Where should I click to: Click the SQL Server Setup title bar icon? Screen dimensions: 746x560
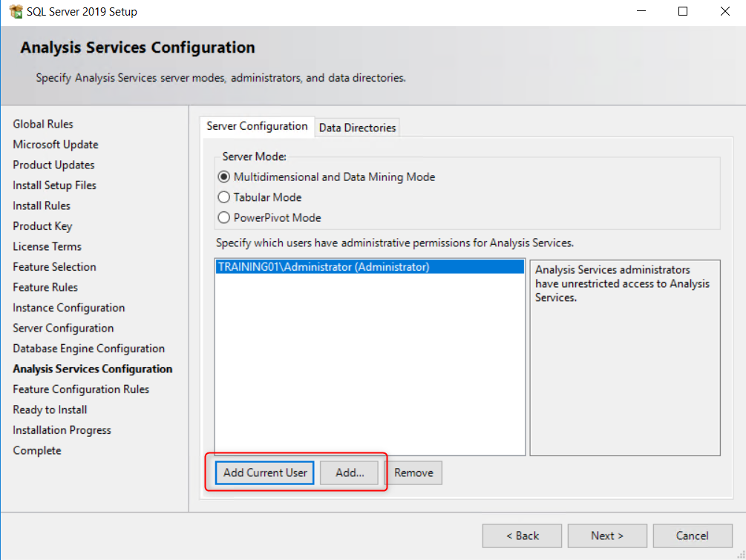(16, 11)
